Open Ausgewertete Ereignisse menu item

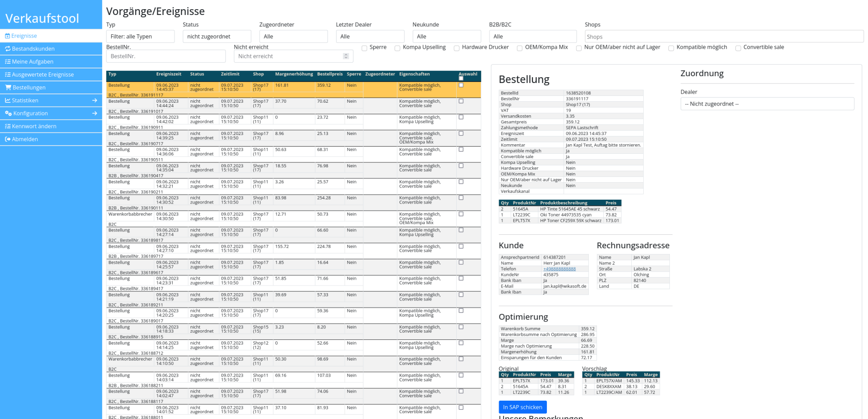click(x=43, y=75)
